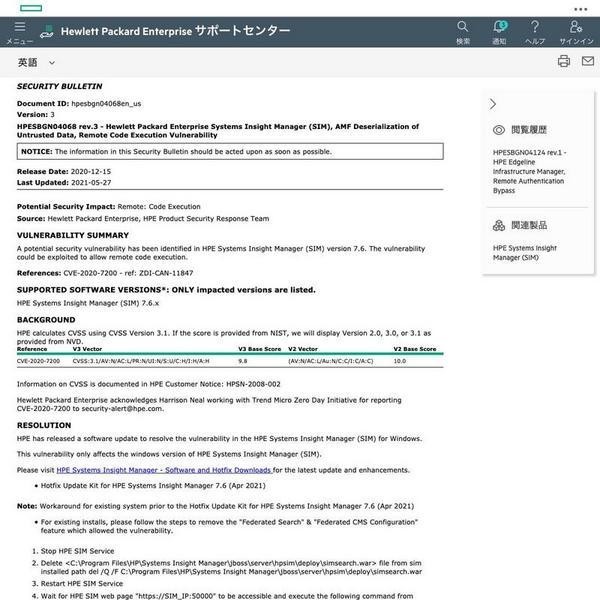Click the BACKGROUND heading
The height and width of the screenshot is (600, 600).
[46, 320]
